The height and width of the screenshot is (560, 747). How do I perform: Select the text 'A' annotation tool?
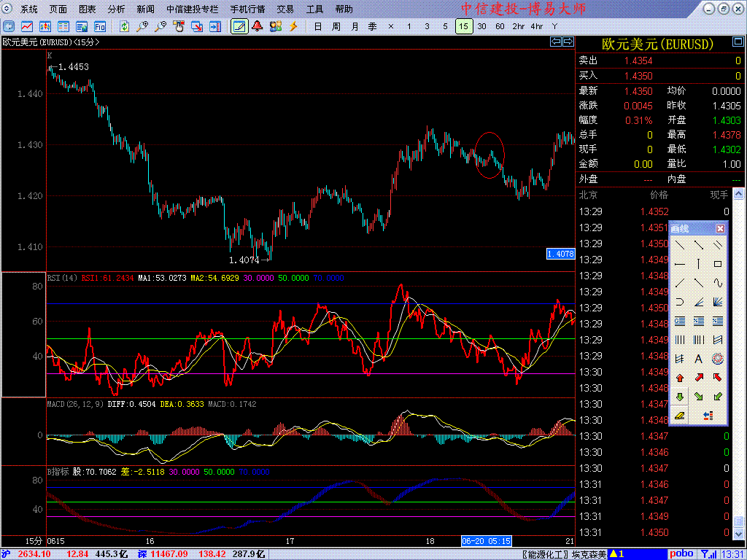(x=699, y=359)
